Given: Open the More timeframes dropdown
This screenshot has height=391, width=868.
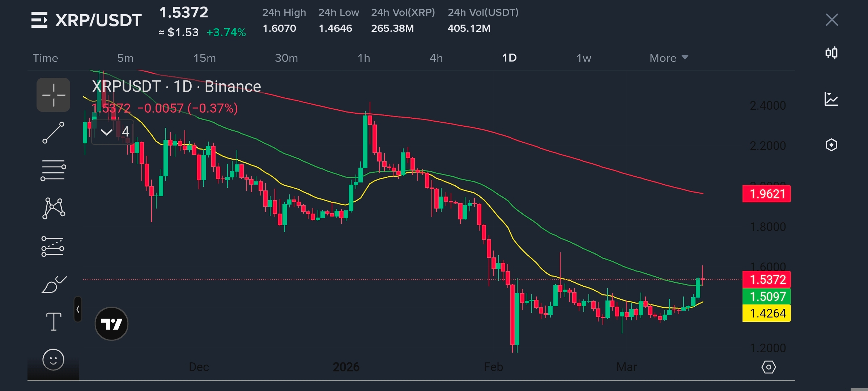Looking at the screenshot, I should coord(669,58).
